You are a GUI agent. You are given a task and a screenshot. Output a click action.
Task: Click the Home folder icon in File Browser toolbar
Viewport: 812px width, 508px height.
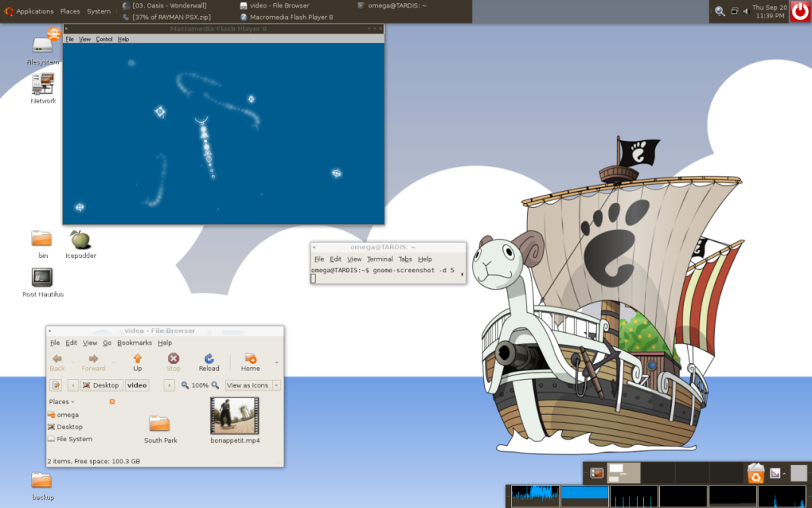250,358
